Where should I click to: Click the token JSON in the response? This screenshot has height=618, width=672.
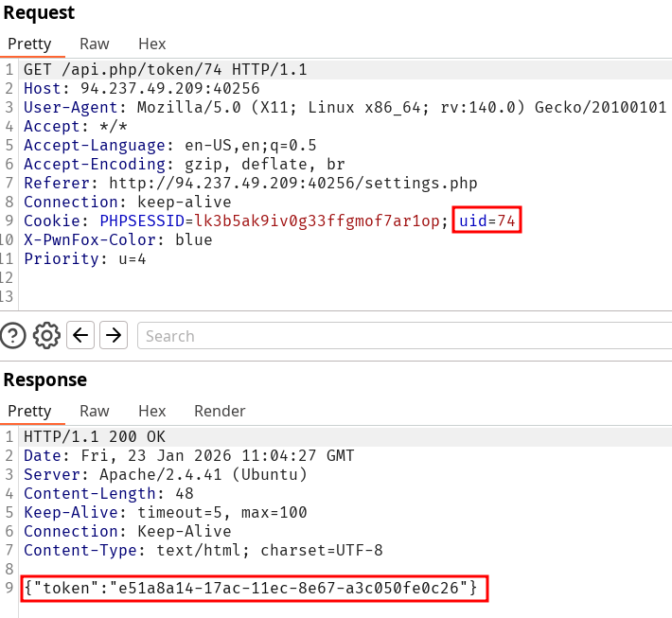pyautogui.click(x=255, y=588)
